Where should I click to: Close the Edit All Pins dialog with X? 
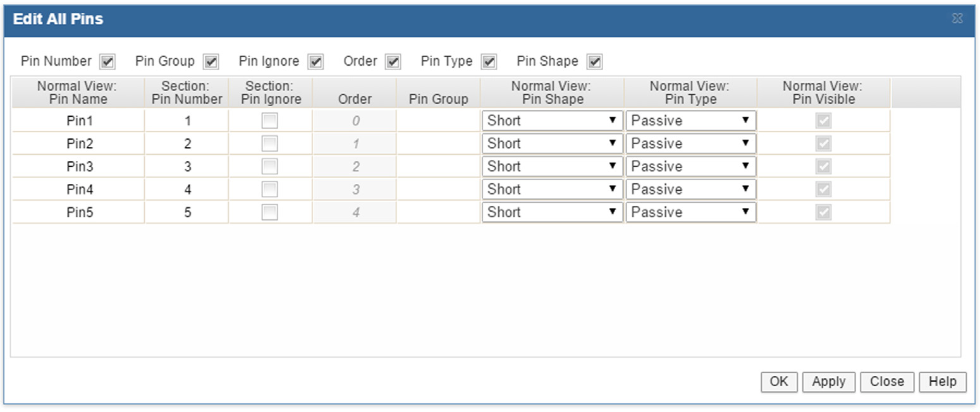tap(957, 19)
